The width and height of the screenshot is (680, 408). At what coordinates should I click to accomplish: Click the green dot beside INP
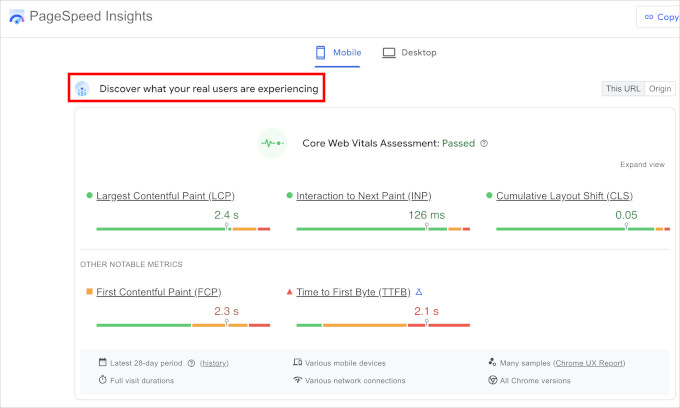pos(289,196)
